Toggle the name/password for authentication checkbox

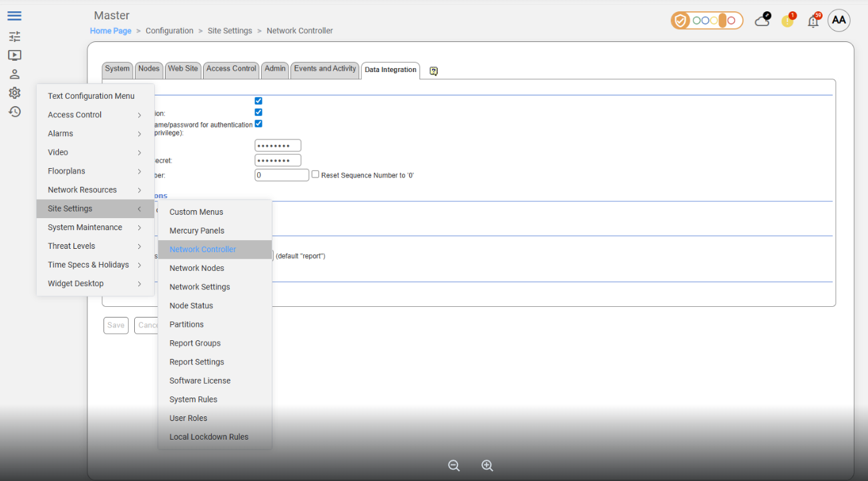point(258,123)
